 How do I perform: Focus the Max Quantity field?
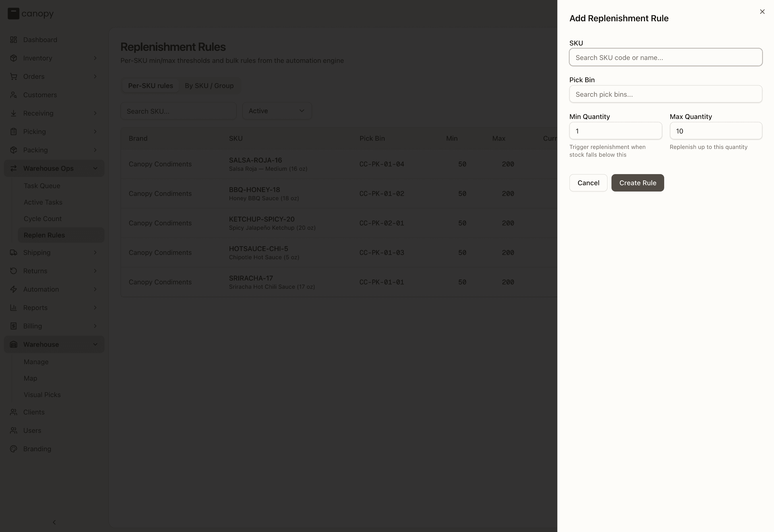point(716,131)
